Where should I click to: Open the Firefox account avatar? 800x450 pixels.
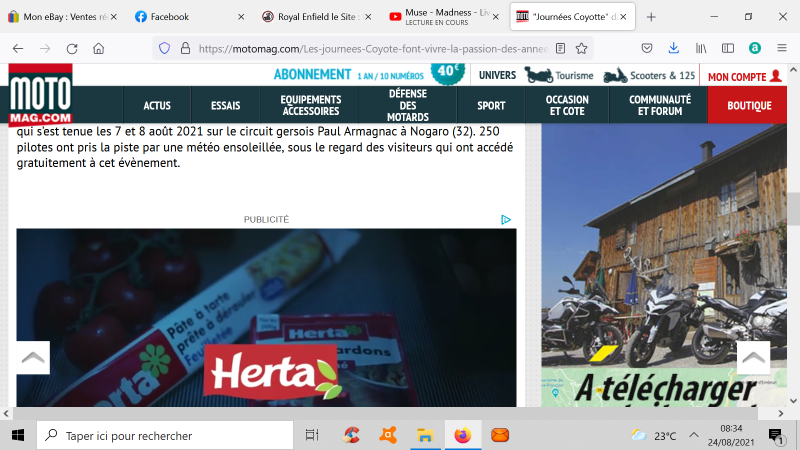click(x=755, y=48)
